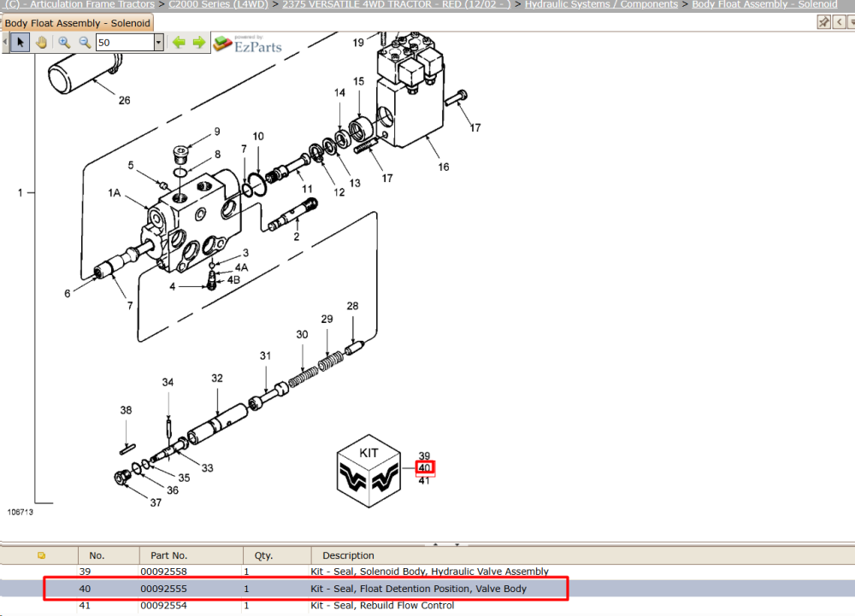
Task: Click callout 41 next to KIT box
Action: [x=424, y=481]
